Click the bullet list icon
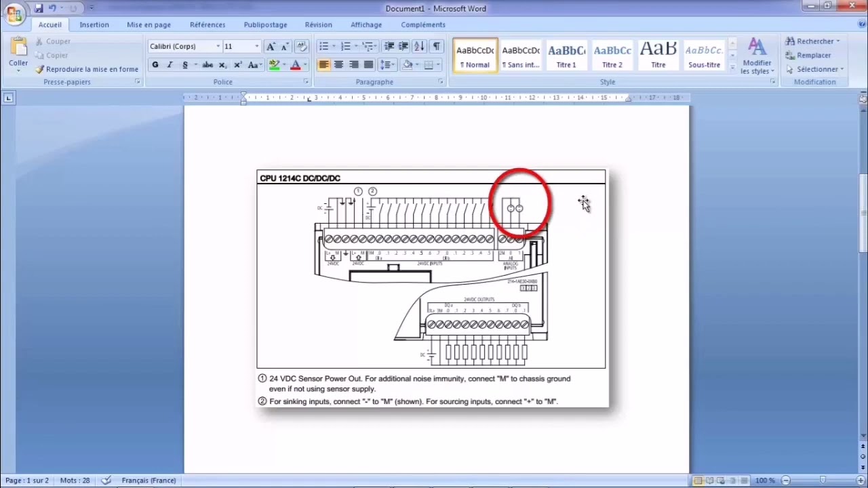This screenshot has width=868, height=488. [323, 46]
